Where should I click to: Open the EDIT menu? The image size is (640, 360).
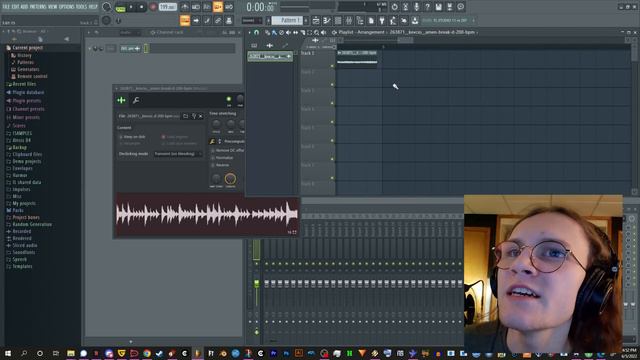coord(15,7)
